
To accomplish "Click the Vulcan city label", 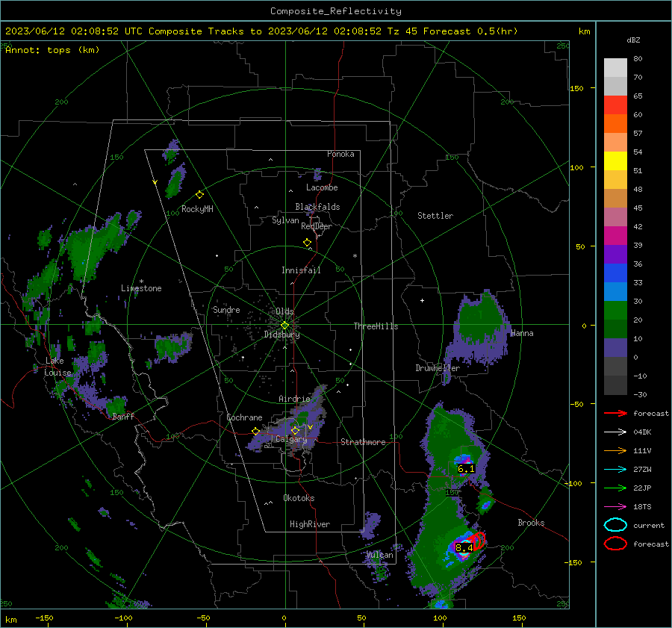I will coord(379,555).
